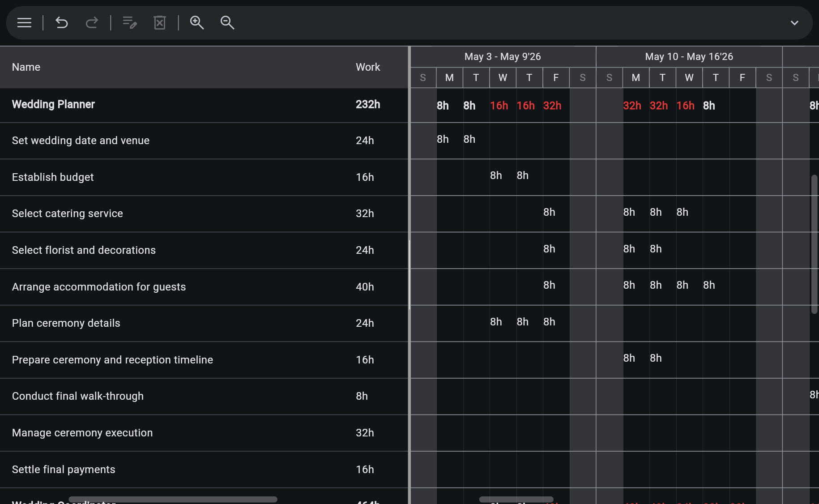Select the Settle final payments task

point(63,469)
